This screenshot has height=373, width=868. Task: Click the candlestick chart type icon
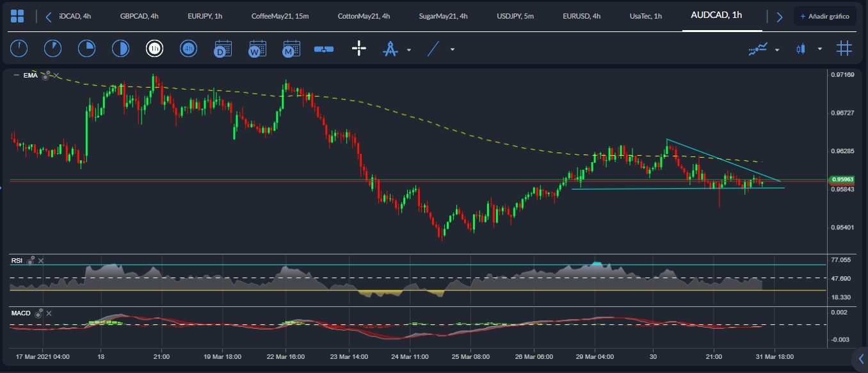[800, 49]
